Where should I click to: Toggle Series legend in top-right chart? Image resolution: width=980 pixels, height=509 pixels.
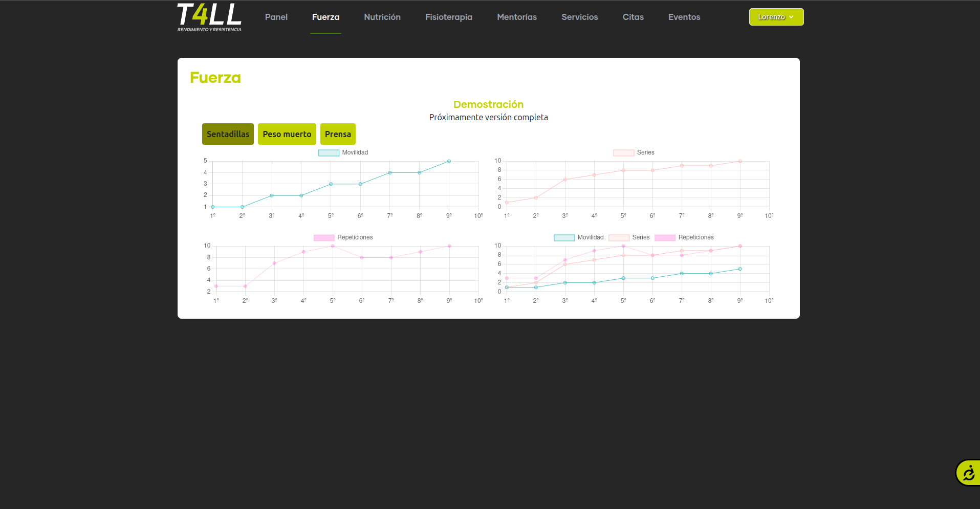pos(634,152)
